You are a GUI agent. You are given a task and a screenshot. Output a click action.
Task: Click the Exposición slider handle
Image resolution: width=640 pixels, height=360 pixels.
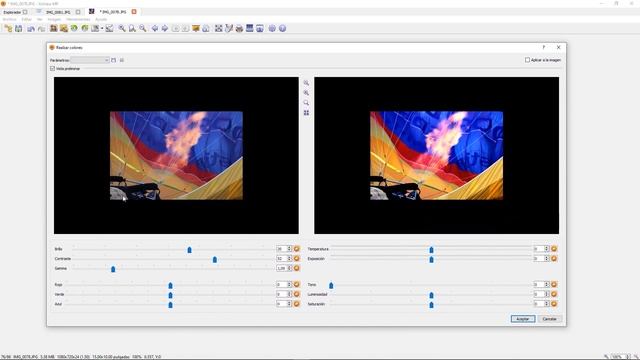(x=431, y=259)
